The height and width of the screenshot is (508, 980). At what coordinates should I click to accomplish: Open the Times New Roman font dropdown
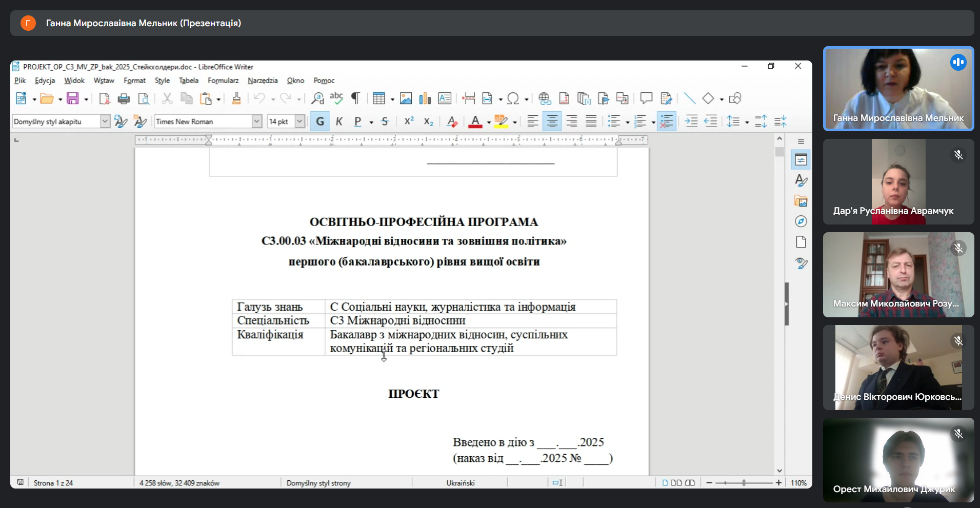coord(256,121)
